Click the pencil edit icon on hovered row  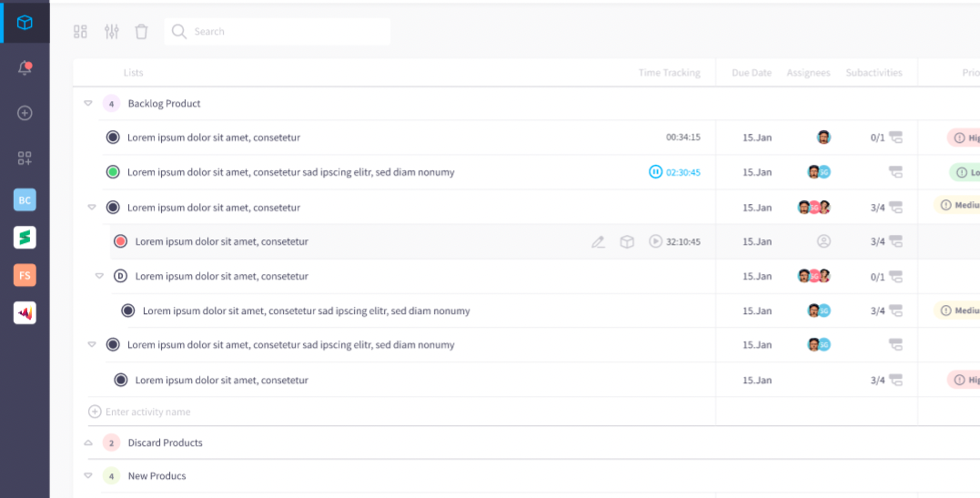pos(598,242)
